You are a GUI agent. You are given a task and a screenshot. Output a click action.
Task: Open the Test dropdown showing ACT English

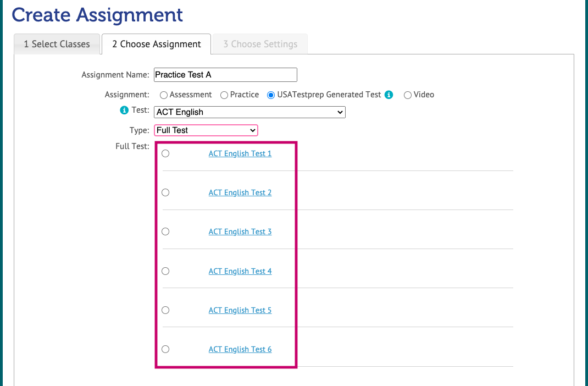[249, 112]
